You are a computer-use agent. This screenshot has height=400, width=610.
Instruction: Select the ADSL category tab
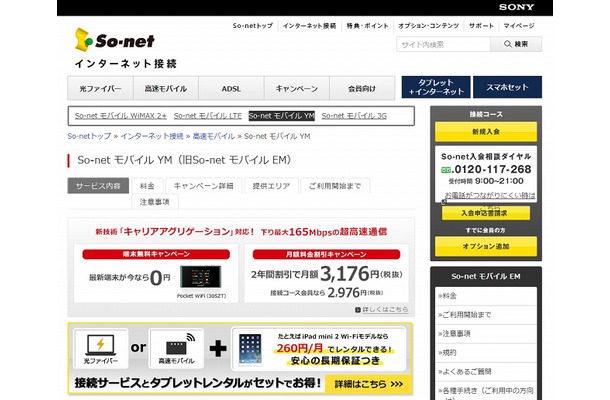[x=231, y=88]
